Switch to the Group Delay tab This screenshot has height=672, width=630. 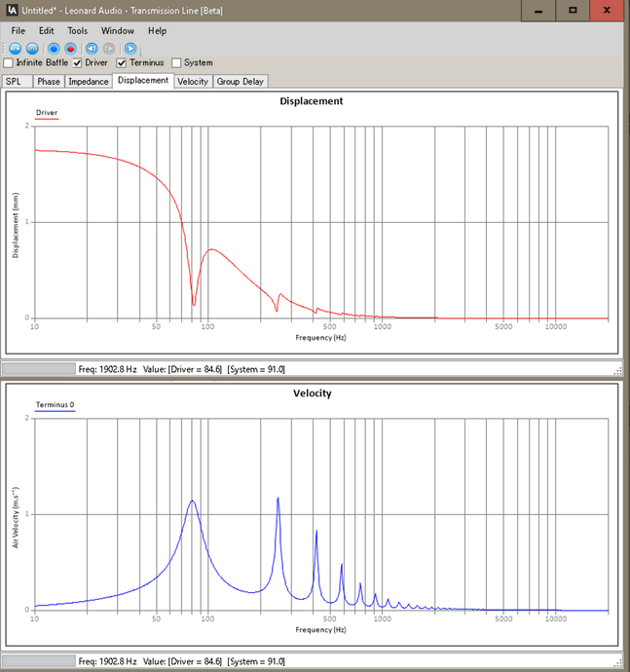tap(240, 82)
